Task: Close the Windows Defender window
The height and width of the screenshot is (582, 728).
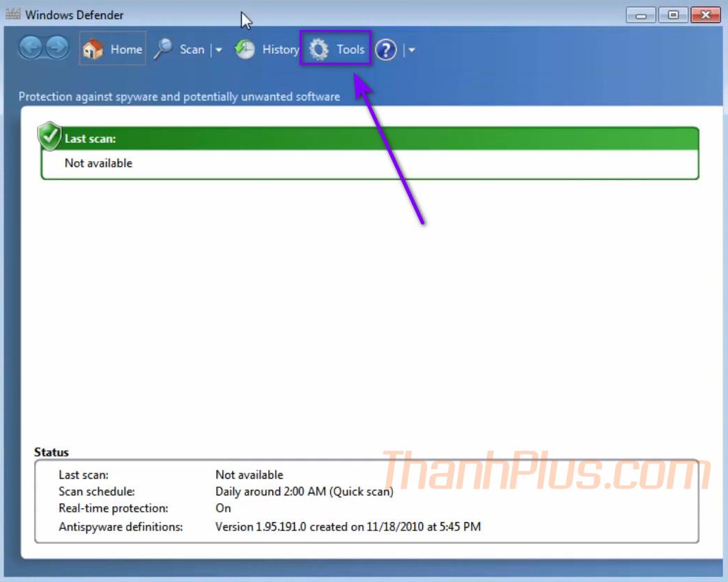Action: [705, 15]
